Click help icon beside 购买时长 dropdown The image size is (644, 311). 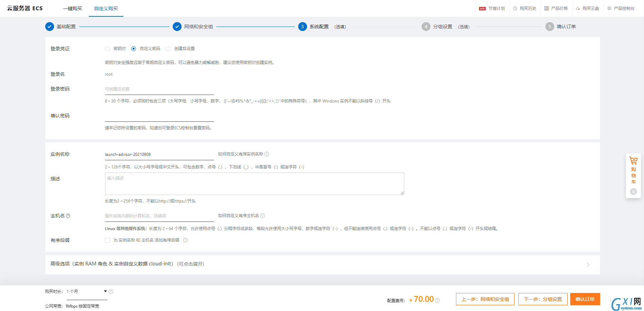point(111,292)
